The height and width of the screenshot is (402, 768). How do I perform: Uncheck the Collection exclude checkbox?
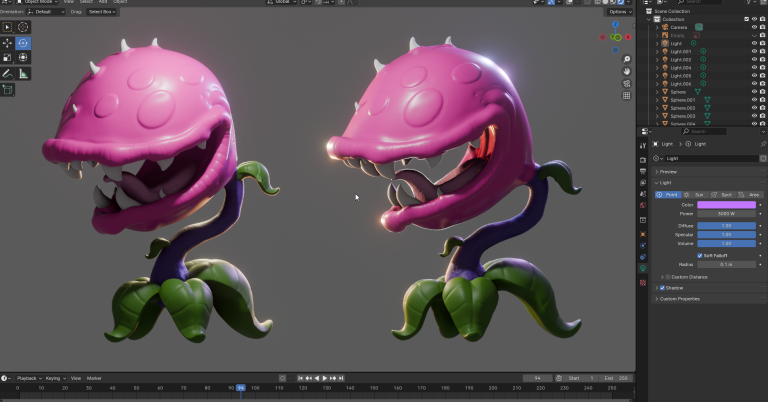click(746, 19)
